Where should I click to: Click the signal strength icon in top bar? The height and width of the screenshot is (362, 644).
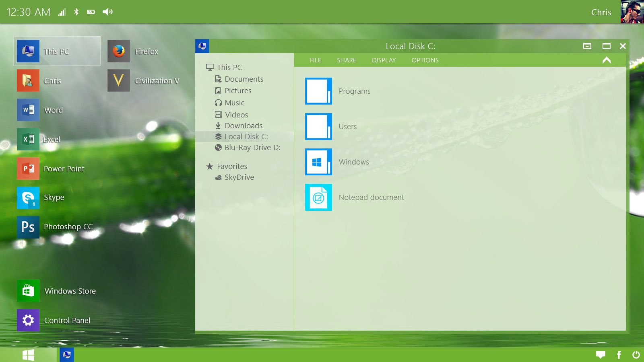[x=62, y=12]
